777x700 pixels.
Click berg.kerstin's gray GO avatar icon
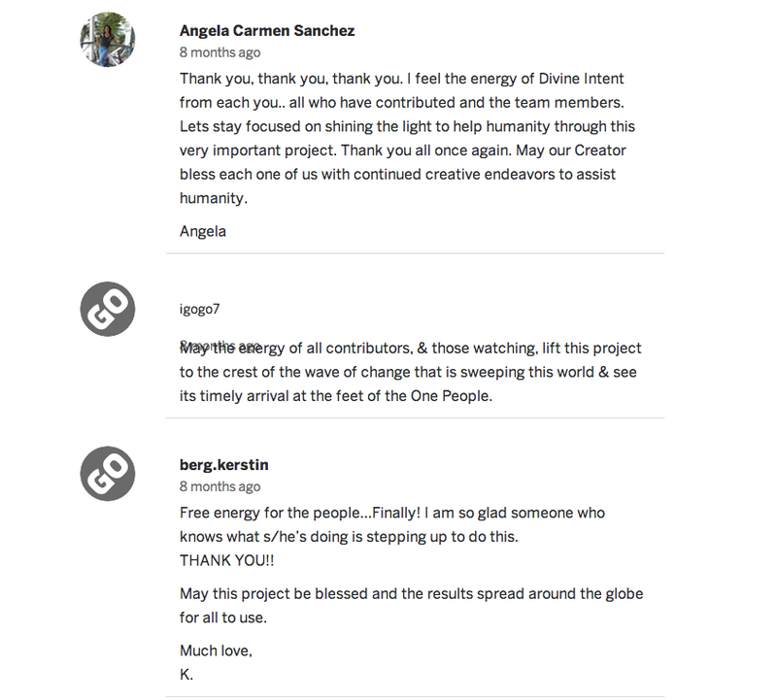[108, 474]
